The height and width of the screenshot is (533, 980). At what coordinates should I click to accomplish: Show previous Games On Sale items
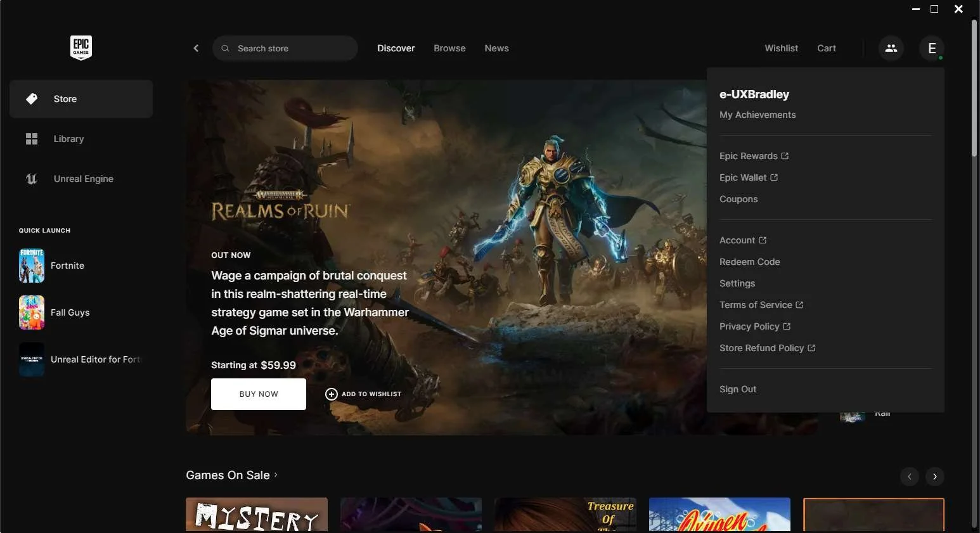pyautogui.click(x=910, y=477)
